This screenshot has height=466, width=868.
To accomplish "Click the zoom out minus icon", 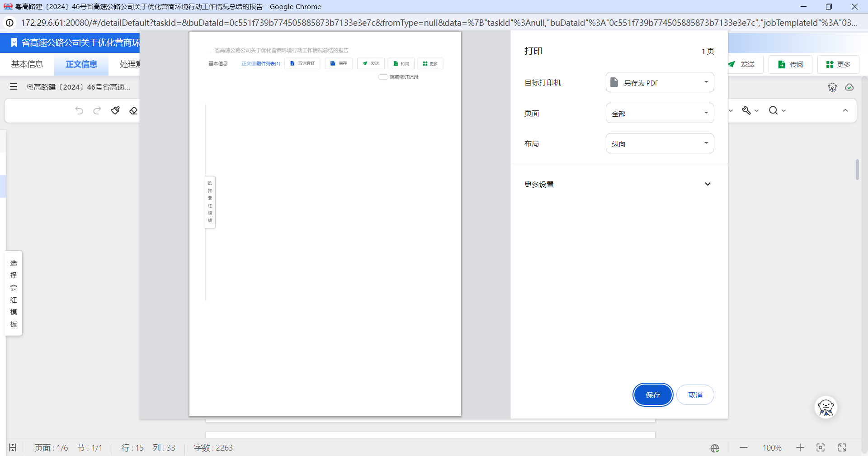I will coord(744,447).
